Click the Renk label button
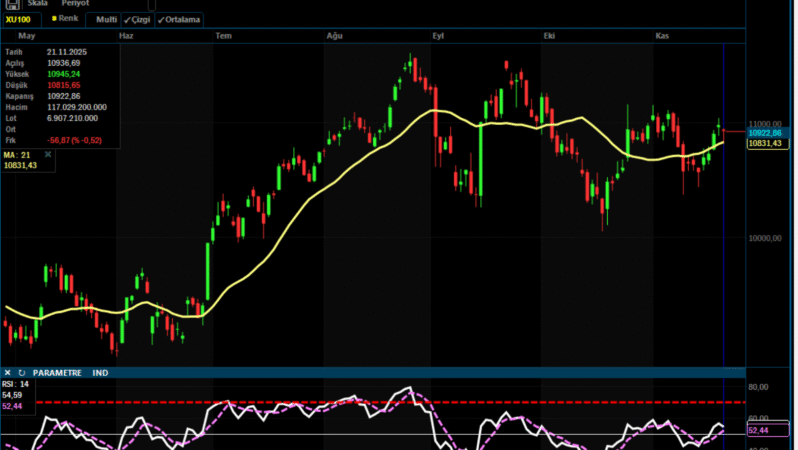798x450 pixels. point(68,19)
